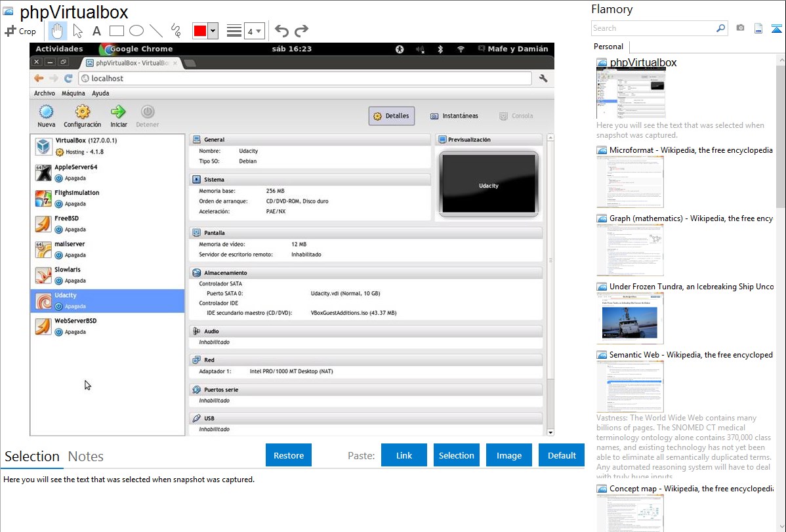Screen dimensions: 786x532
Task: Open the Máquina menu
Action: (73, 93)
